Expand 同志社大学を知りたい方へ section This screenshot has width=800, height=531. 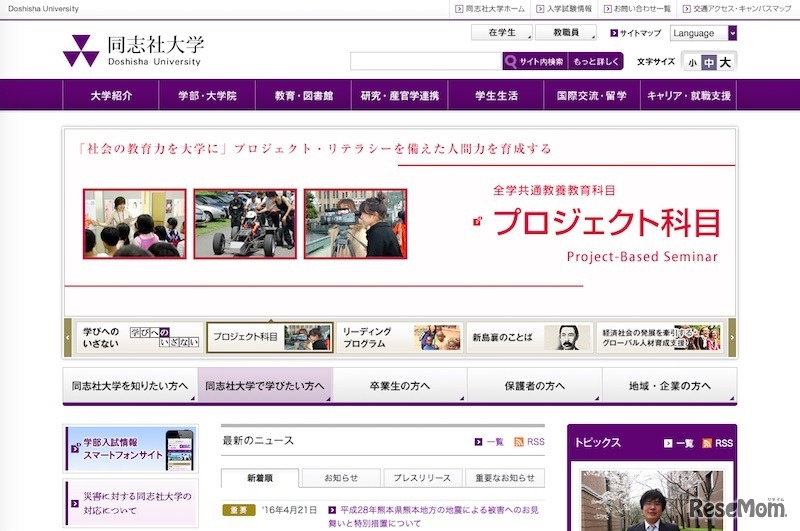pos(130,386)
